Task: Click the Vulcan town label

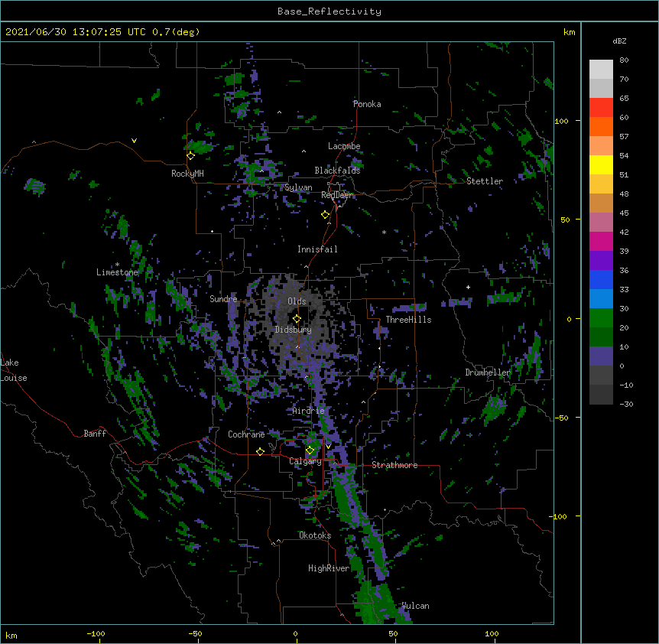Action: coord(415,606)
